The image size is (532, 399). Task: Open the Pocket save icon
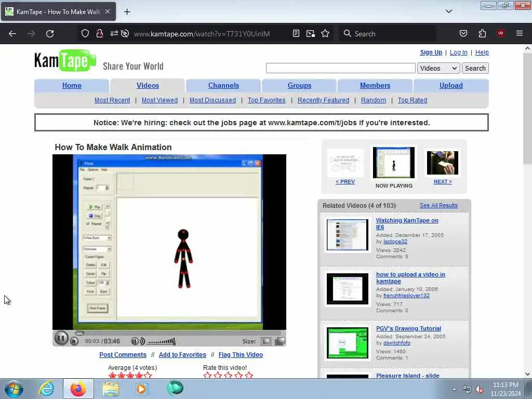(463, 33)
